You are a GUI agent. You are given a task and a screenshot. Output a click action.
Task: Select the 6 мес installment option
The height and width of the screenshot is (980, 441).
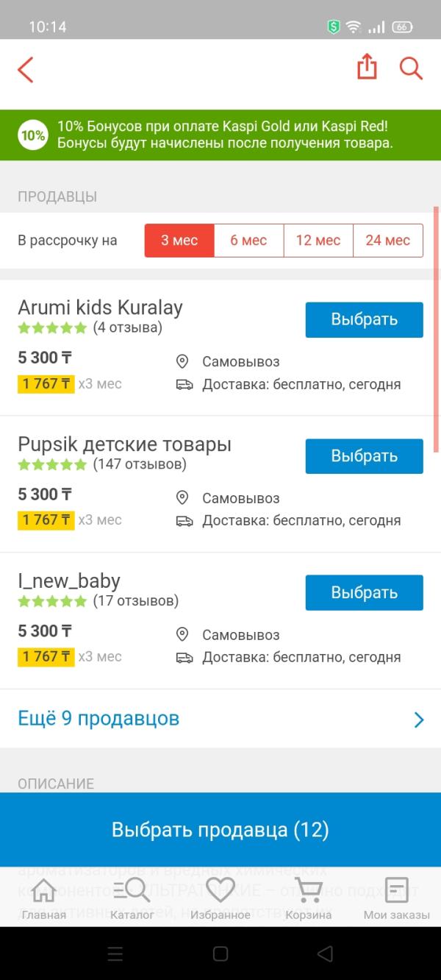coord(248,241)
